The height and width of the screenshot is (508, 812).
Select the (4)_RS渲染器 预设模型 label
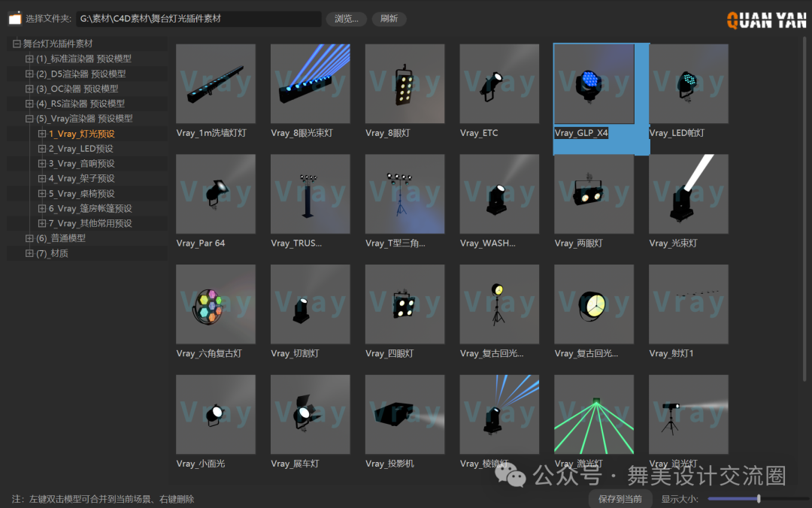tap(80, 104)
